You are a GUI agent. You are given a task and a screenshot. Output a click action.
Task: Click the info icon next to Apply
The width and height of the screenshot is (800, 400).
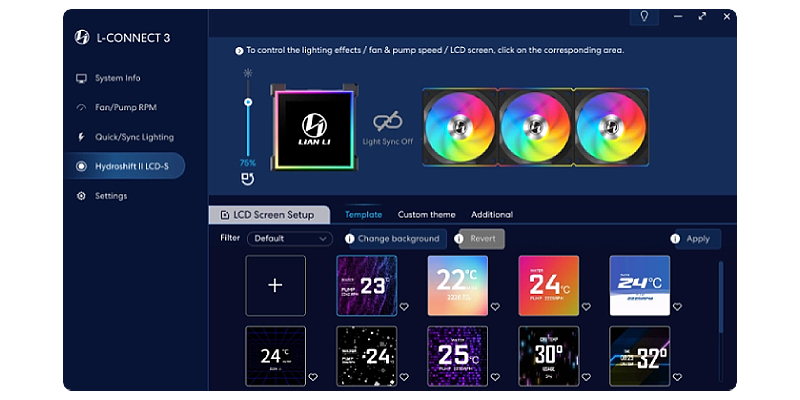coord(675,239)
